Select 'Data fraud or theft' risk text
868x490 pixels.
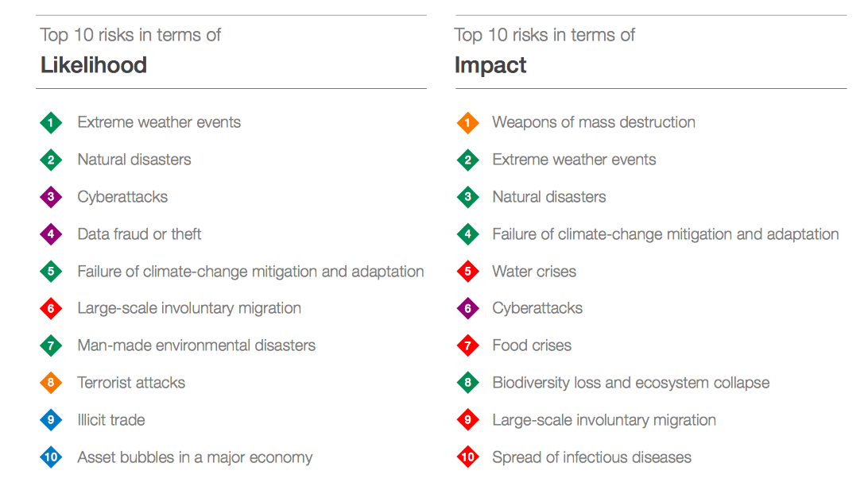(139, 234)
